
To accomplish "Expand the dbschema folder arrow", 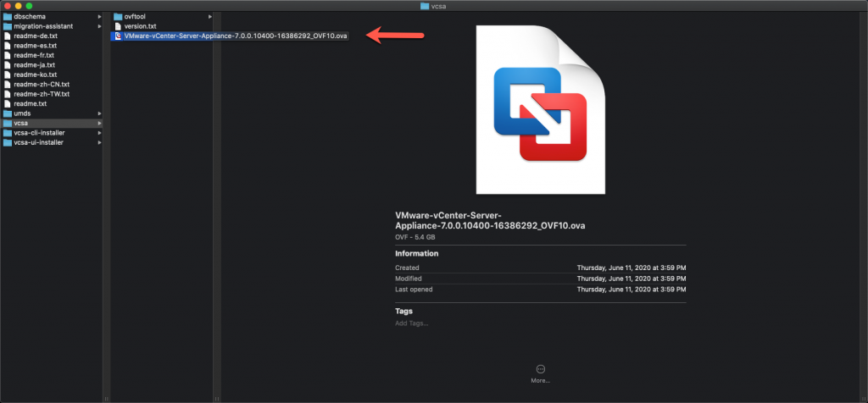I will (100, 17).
